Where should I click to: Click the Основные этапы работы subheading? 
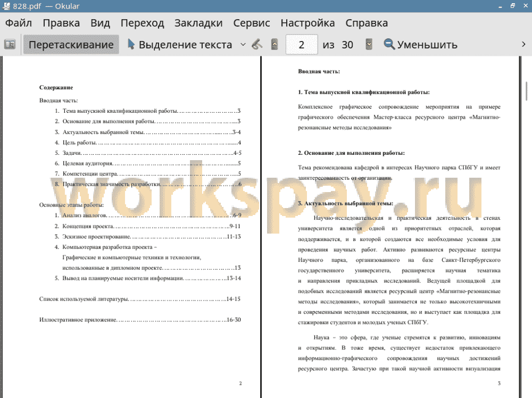coord(72,205)
